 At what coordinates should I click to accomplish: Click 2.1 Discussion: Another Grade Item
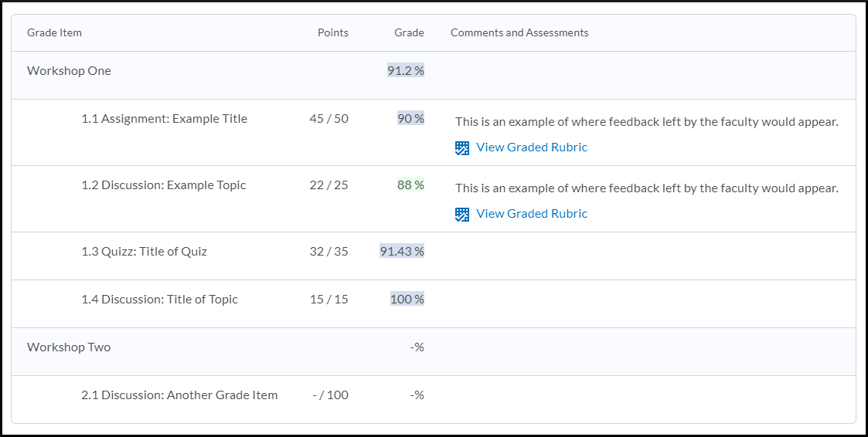point(179,395)
